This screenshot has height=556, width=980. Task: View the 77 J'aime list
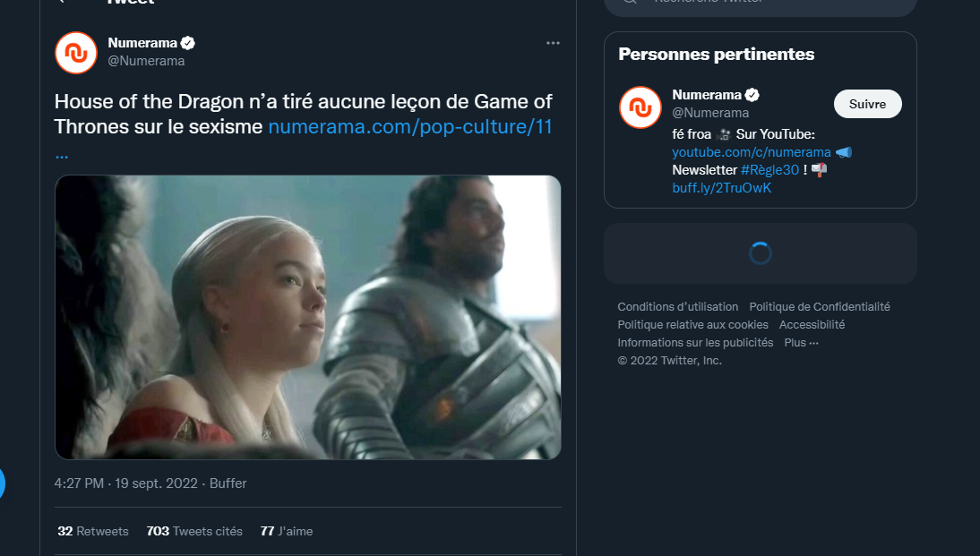pos(287,531)
